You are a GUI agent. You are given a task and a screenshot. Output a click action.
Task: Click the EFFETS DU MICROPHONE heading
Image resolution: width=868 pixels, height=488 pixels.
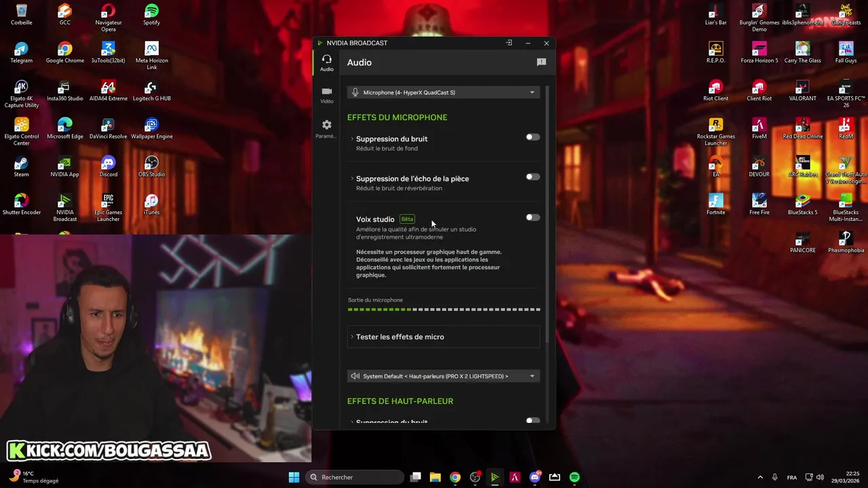(397, 117)
